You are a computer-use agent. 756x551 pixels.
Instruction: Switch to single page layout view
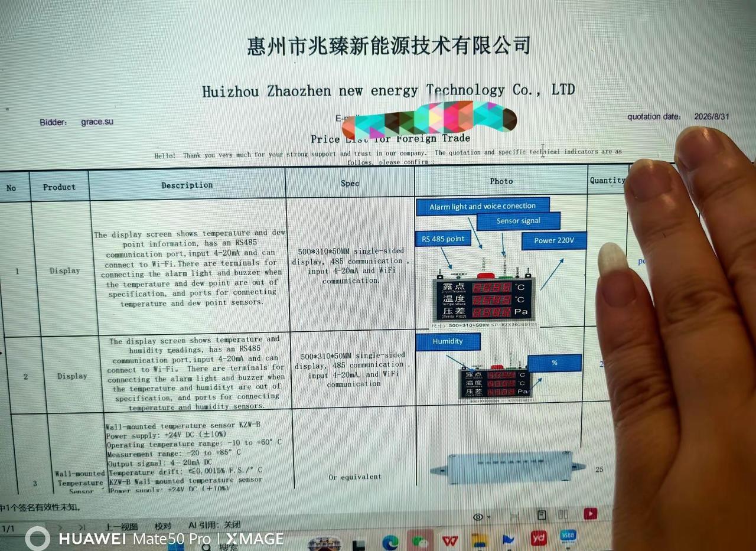click(x=542, y=515)
